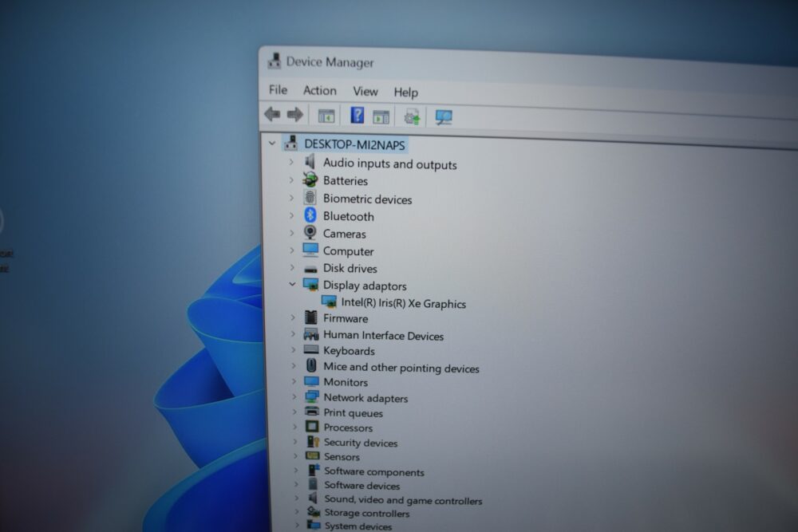Click the Keyboards icon

(x=311, y=350)
